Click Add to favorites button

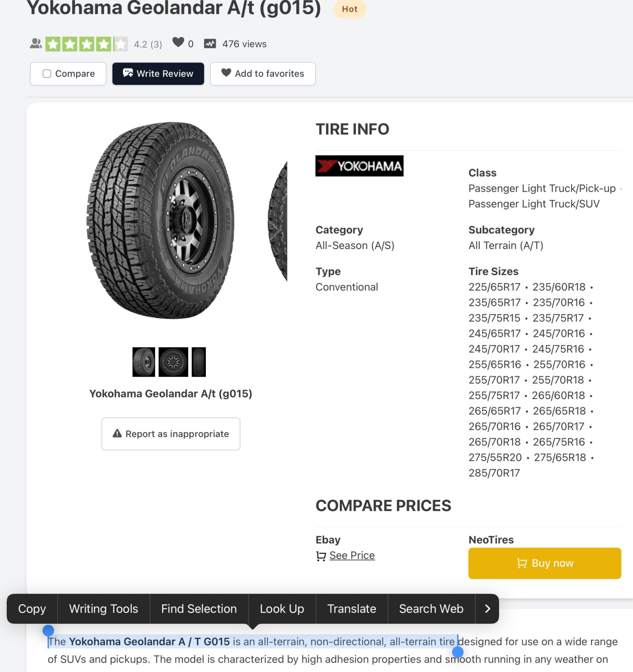pyautogui.click(x=263, y=73)
